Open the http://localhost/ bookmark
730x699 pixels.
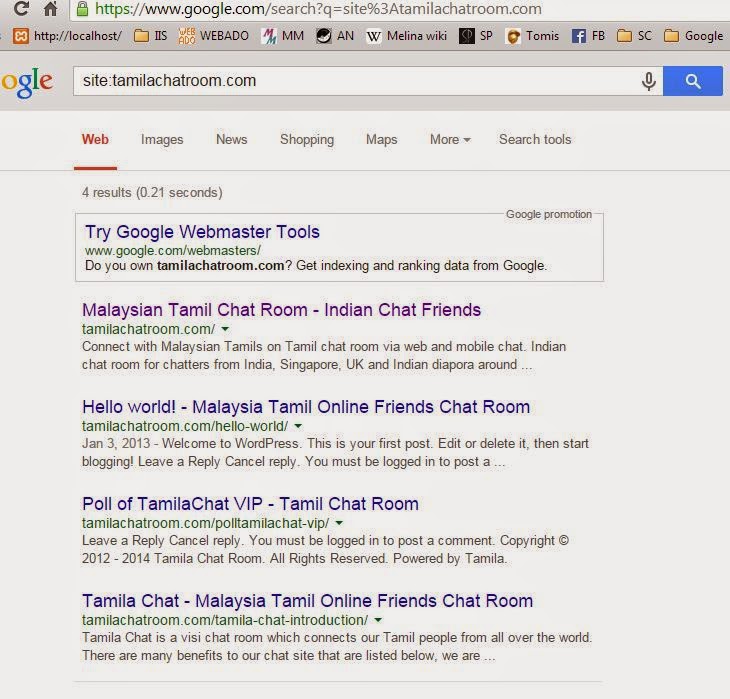pyautogui.click(x=67, y=36)
